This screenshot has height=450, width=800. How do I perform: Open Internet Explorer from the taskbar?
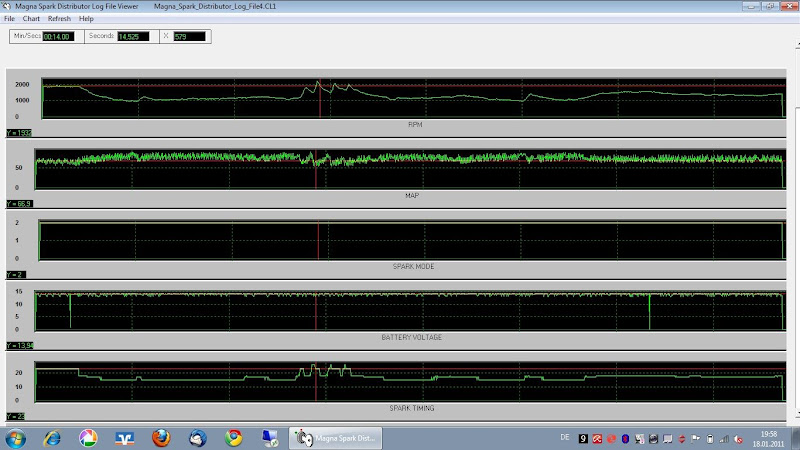point(51,438)
